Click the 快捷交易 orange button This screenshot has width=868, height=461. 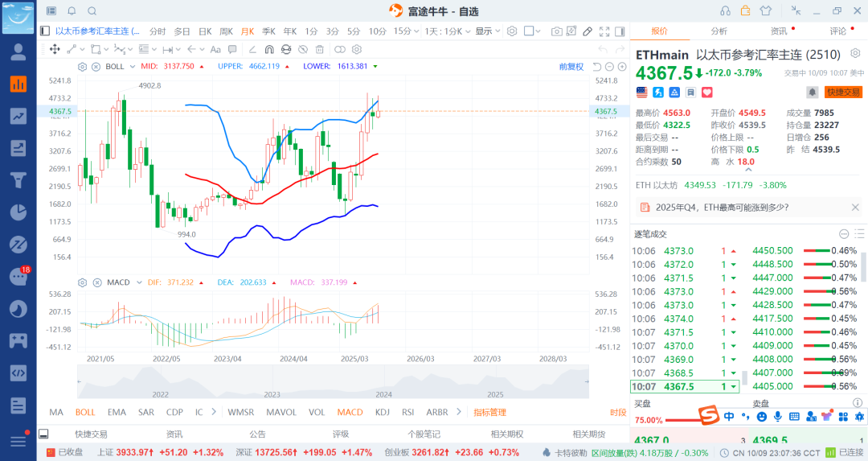pyautogui.click(x=844, y=93)
